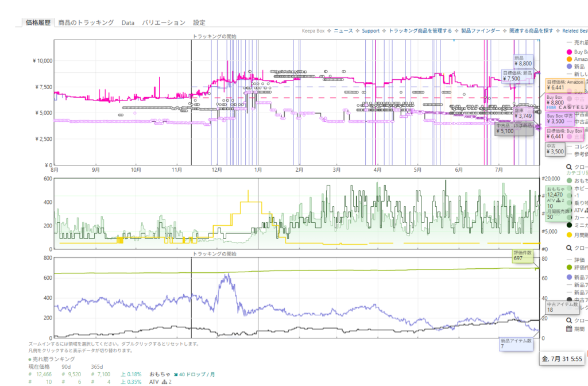Open the 期間 calendar icon

(x=569, y=329)
